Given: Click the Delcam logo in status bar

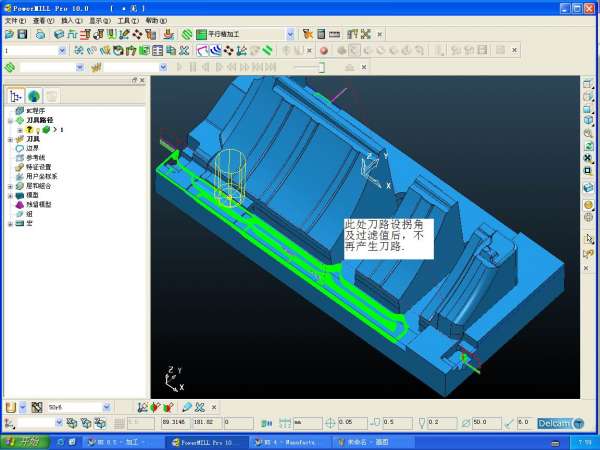Looking at the screenshot, I should (x=555, y=423).
